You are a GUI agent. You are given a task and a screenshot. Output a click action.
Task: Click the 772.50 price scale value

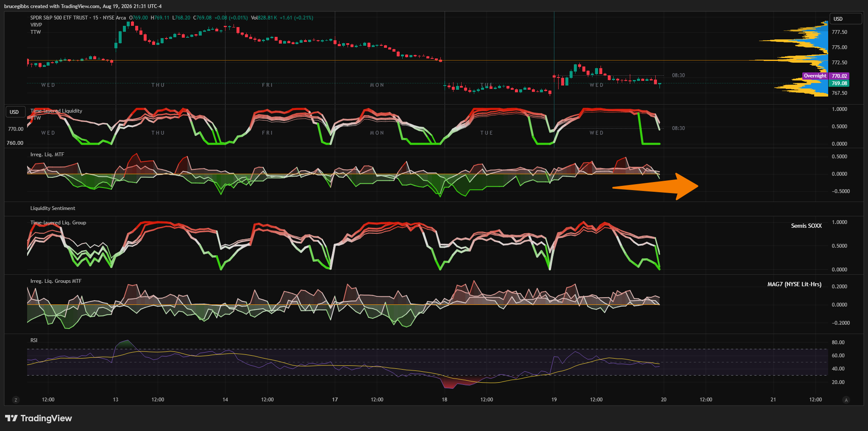point(839,63)
